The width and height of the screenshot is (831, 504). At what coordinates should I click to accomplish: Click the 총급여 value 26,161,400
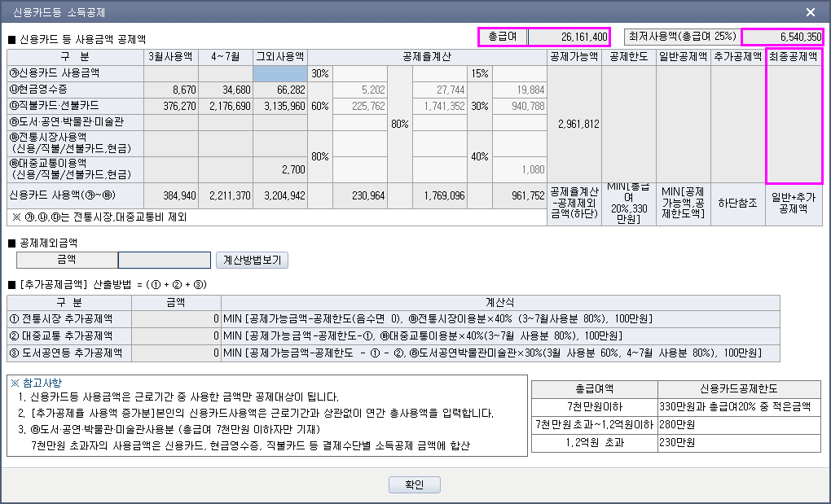coord(569,37)
